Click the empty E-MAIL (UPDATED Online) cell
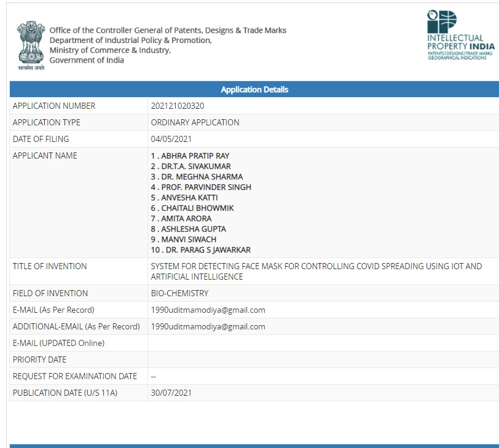 [x=322, y=343]
